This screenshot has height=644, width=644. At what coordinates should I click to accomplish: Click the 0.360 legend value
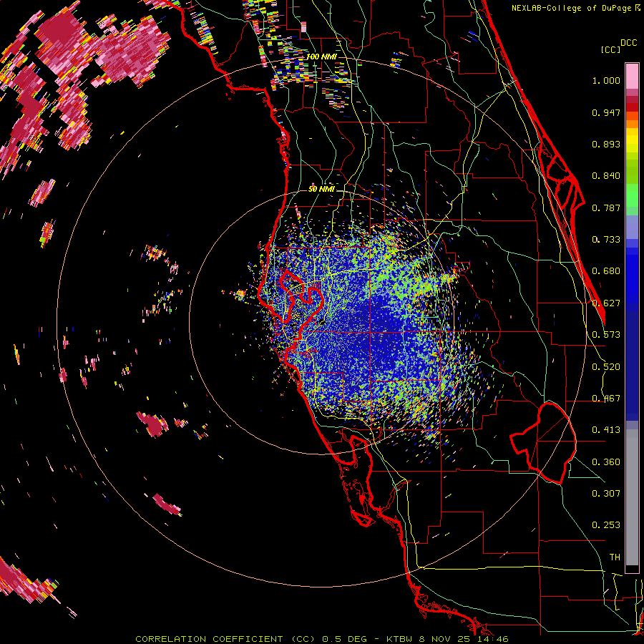click(606, 462)
